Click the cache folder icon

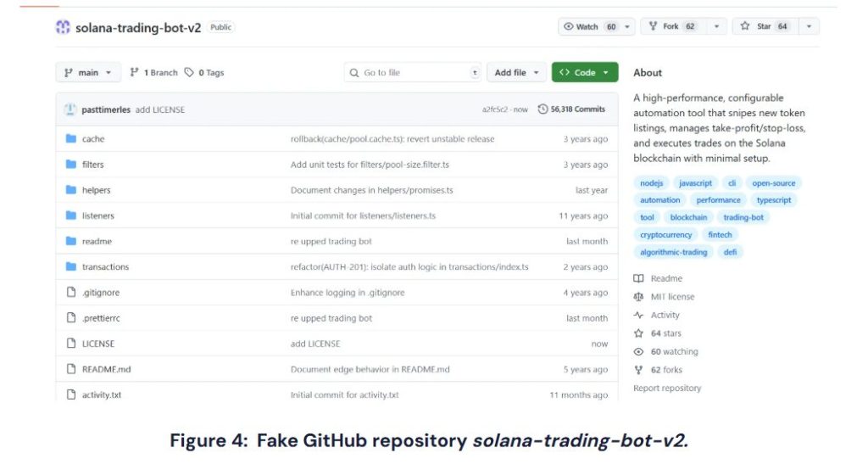(x=71, y=138)
